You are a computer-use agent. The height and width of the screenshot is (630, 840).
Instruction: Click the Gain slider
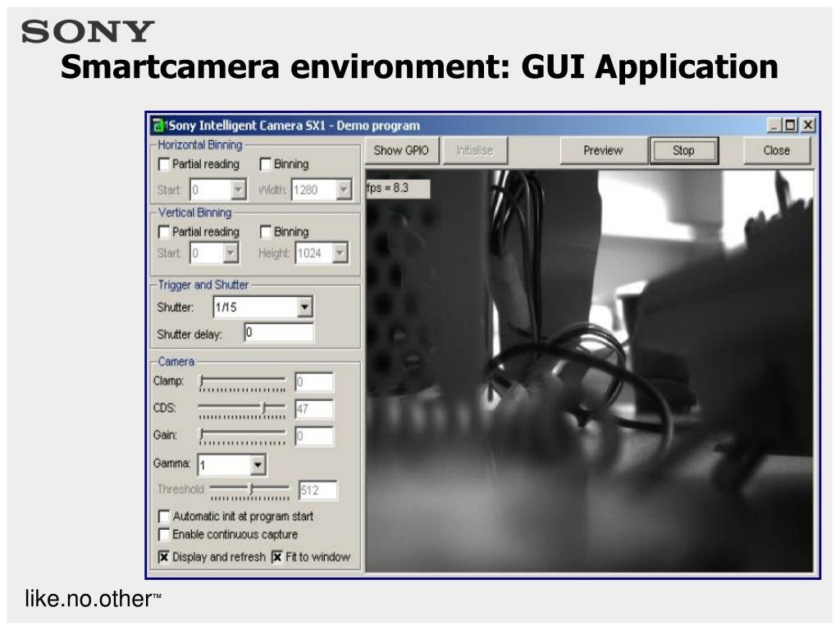coord(242,436)
